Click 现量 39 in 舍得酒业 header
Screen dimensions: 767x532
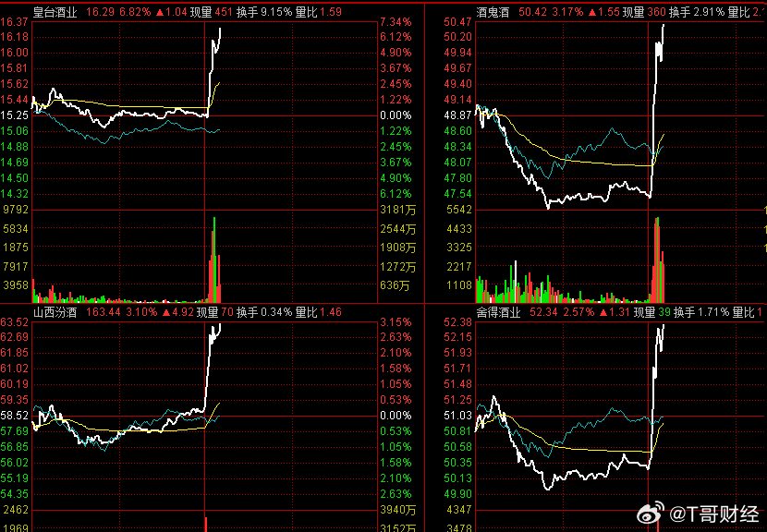point(651,312)
